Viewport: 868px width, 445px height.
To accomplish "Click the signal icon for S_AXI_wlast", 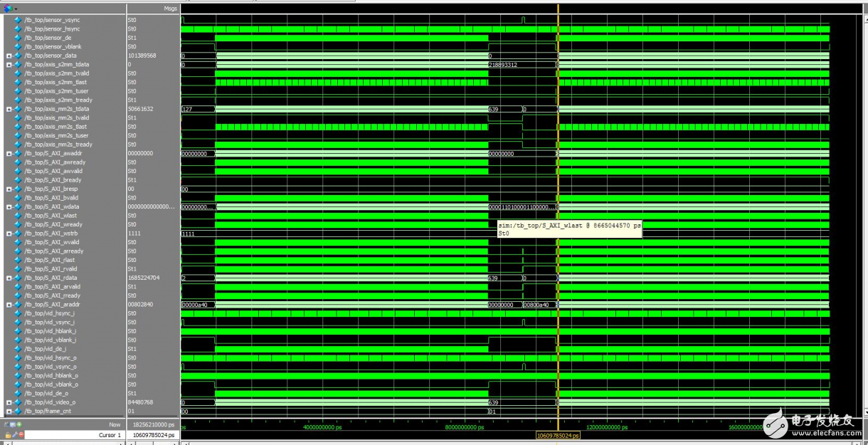I will coord(18,216).
